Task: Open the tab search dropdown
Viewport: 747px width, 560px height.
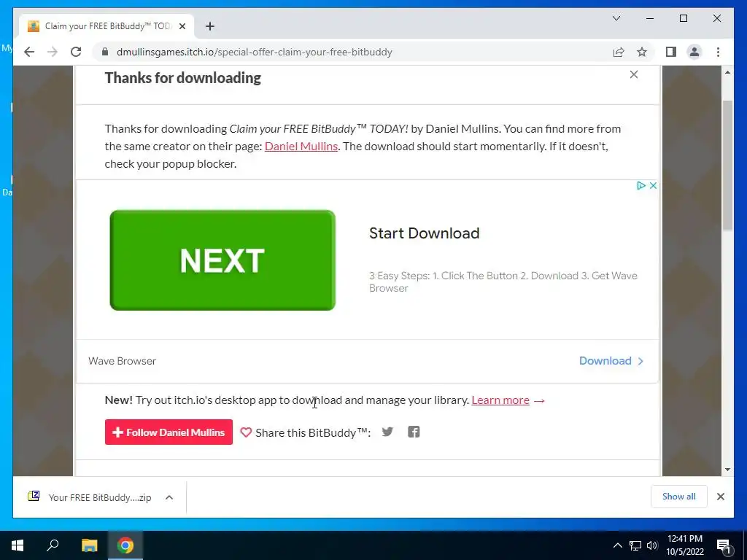Action: (616, 18)
